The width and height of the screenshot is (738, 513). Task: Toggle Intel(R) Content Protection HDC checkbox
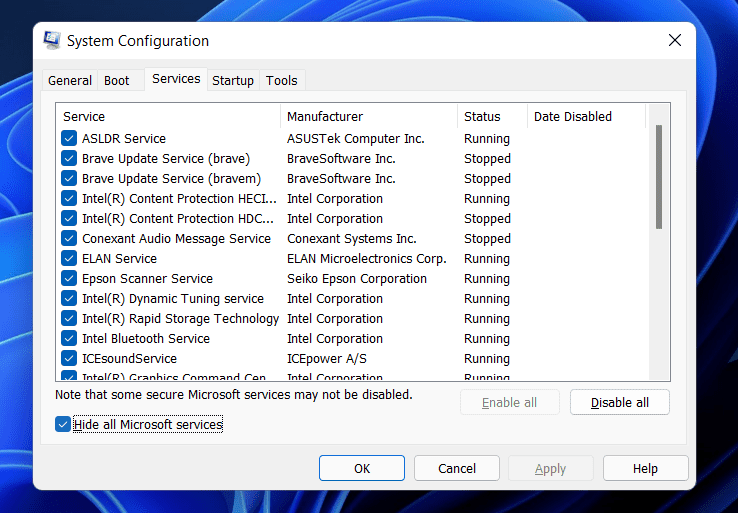click(69, 218)
